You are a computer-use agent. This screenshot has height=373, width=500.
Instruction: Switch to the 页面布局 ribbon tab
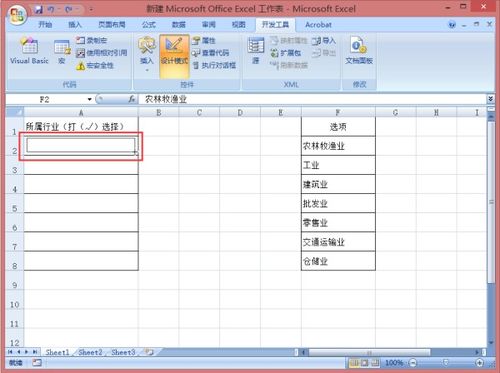click(x=112, y=25)
